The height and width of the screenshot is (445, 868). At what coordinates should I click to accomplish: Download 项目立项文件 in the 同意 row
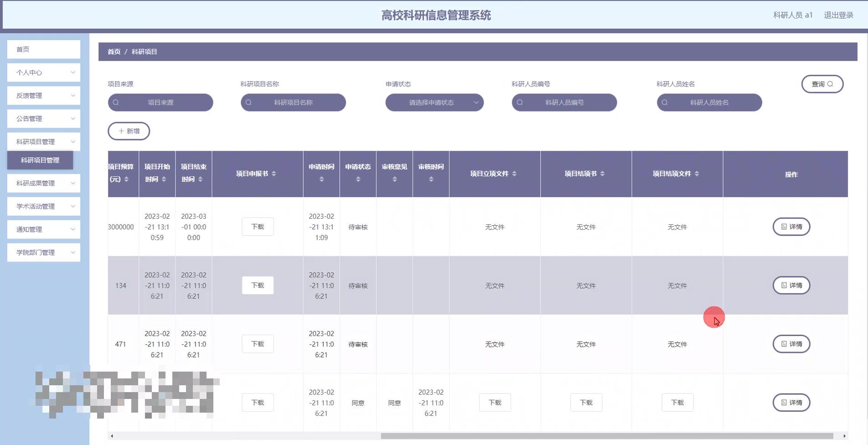pos(495,403)
